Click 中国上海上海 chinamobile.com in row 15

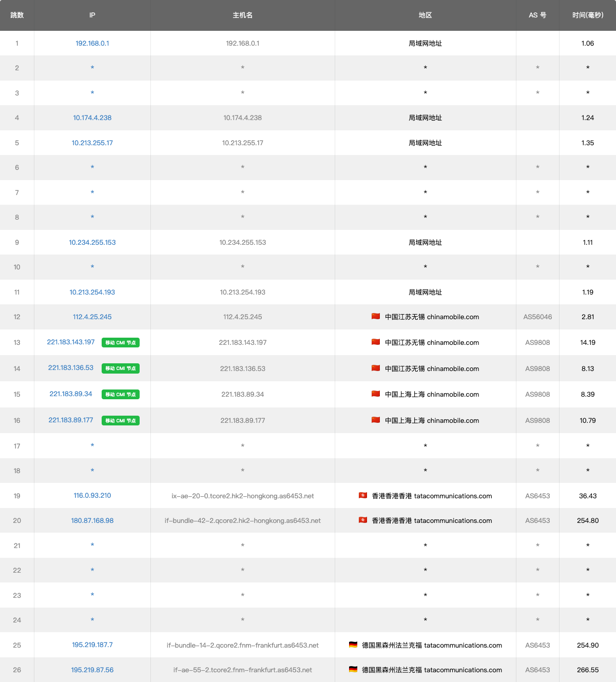[432, 394]
